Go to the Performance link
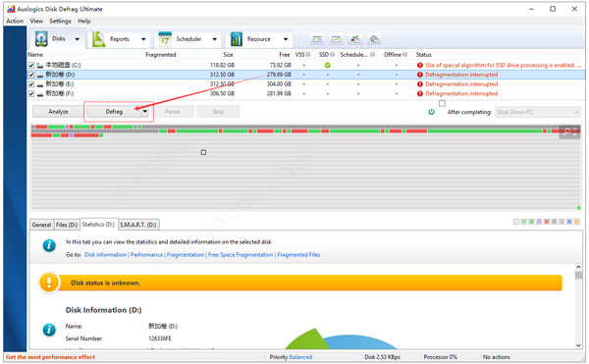 tap(147, 255)
